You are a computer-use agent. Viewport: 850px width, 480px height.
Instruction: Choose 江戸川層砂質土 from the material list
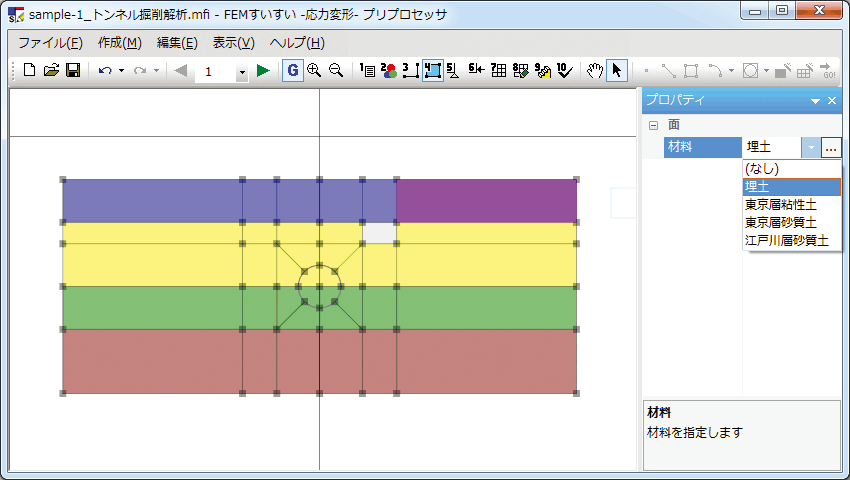791,240
